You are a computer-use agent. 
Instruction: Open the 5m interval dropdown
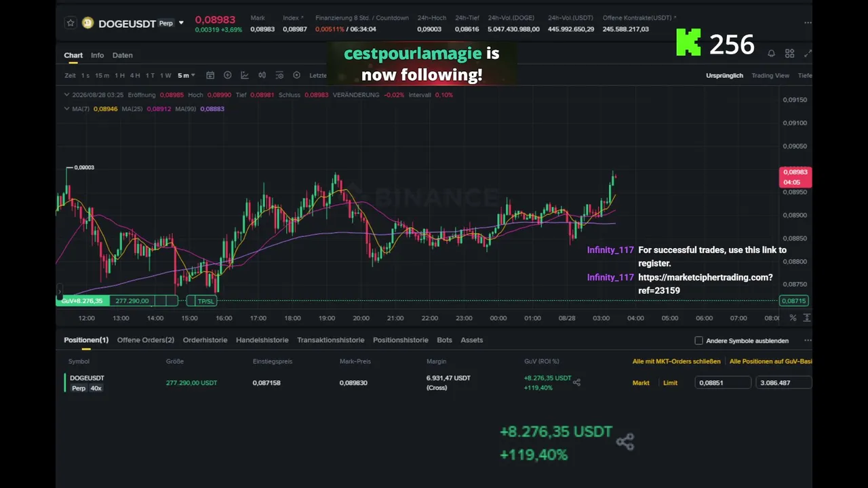[186, 75]
